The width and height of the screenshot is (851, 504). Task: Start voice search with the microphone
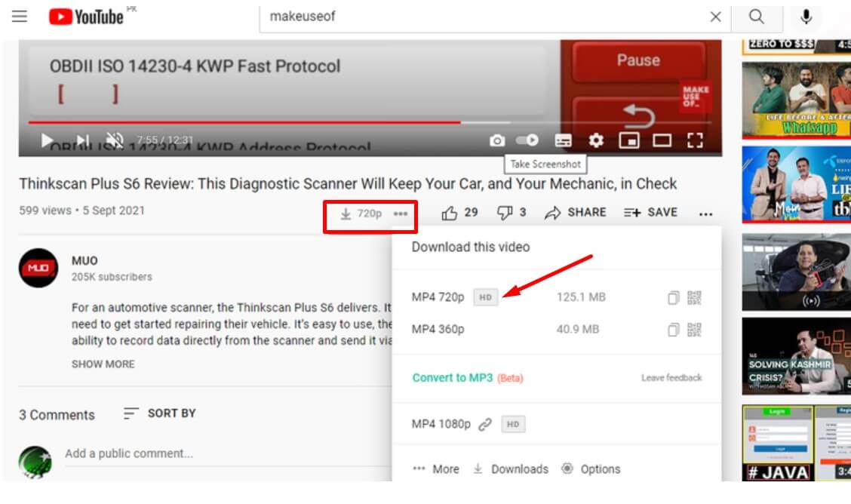(806, 17)
